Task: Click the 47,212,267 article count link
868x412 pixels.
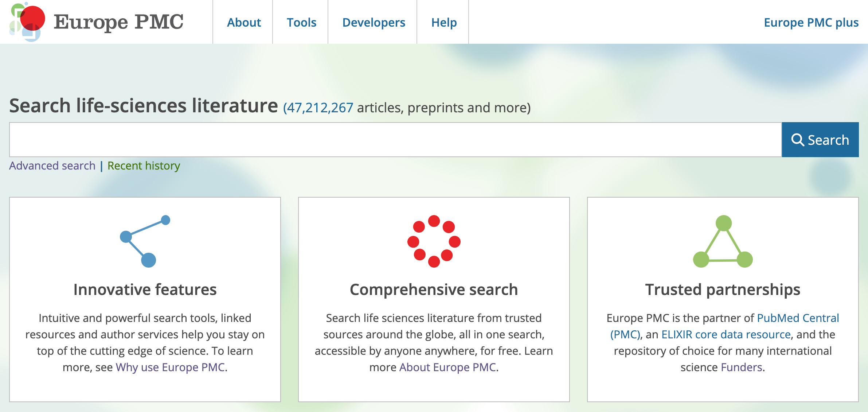Action: pos(318,108)
